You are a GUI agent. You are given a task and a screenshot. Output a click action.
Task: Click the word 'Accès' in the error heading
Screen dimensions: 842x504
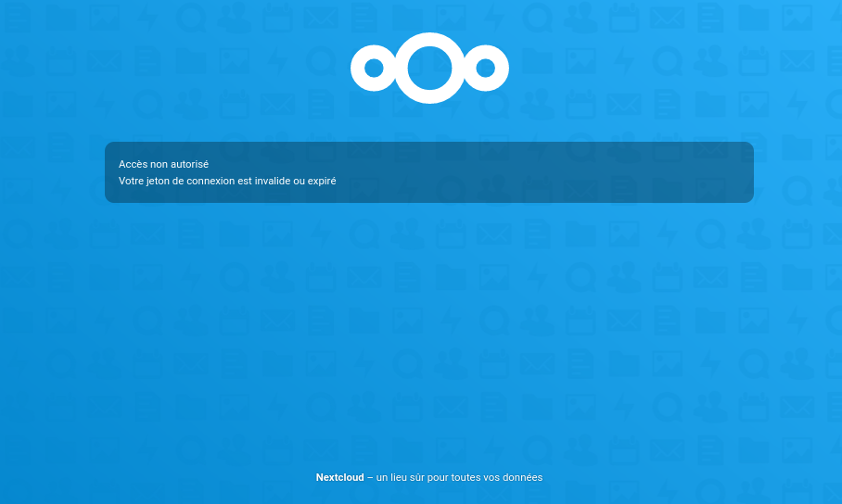pyautogui.click(x=132, y=164)
